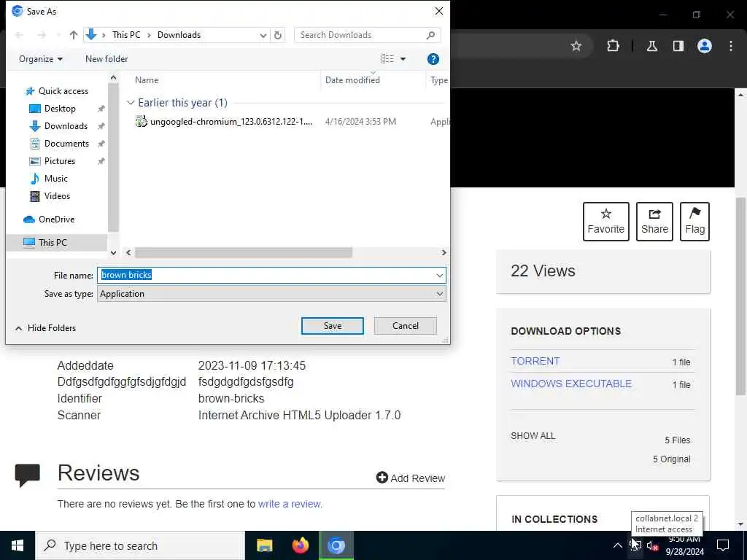Open Windows notification center

coord(723,545)
